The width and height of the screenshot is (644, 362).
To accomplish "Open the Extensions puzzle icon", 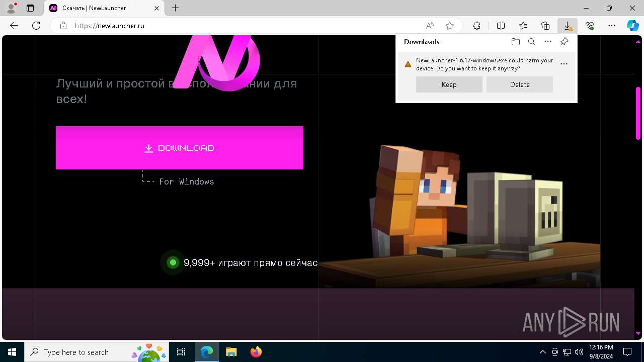I will click(476, 26).
